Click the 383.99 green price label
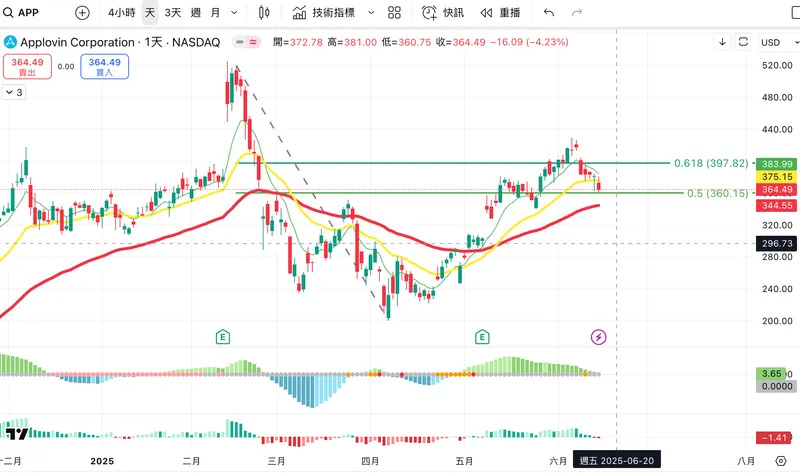800x476 pixels. pos(777,164)
